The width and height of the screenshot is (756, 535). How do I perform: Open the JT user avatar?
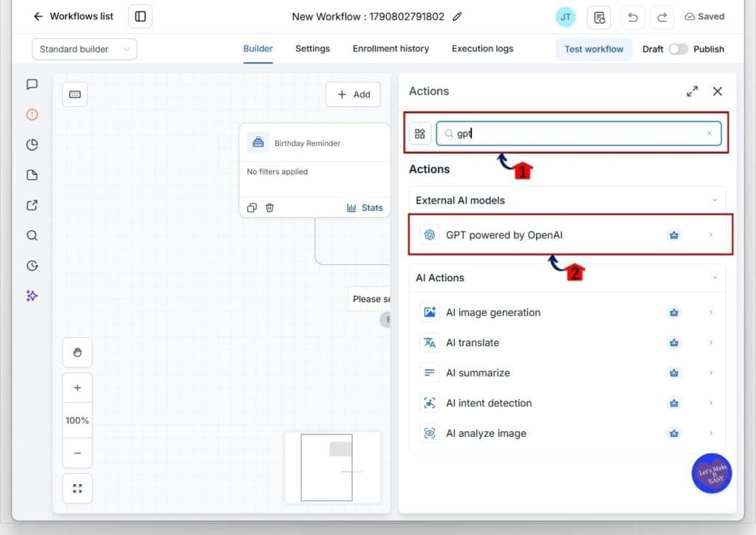[566, 18]
